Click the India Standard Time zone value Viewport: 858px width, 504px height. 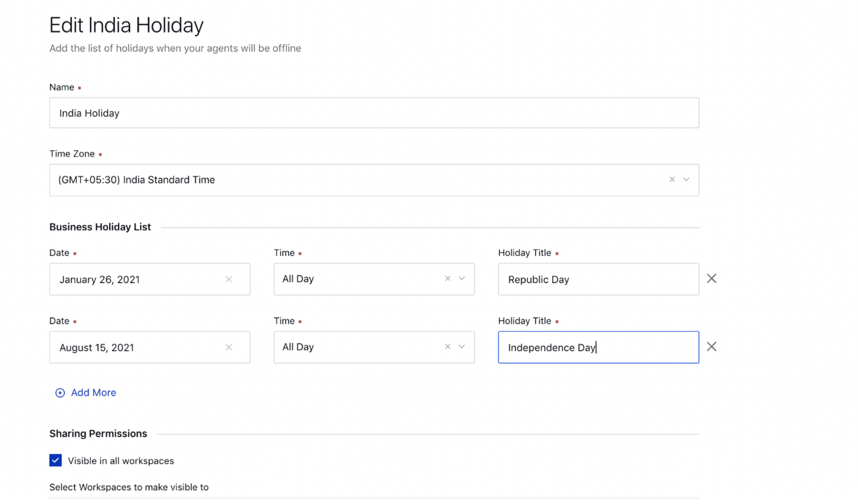(x=136, y=180)
